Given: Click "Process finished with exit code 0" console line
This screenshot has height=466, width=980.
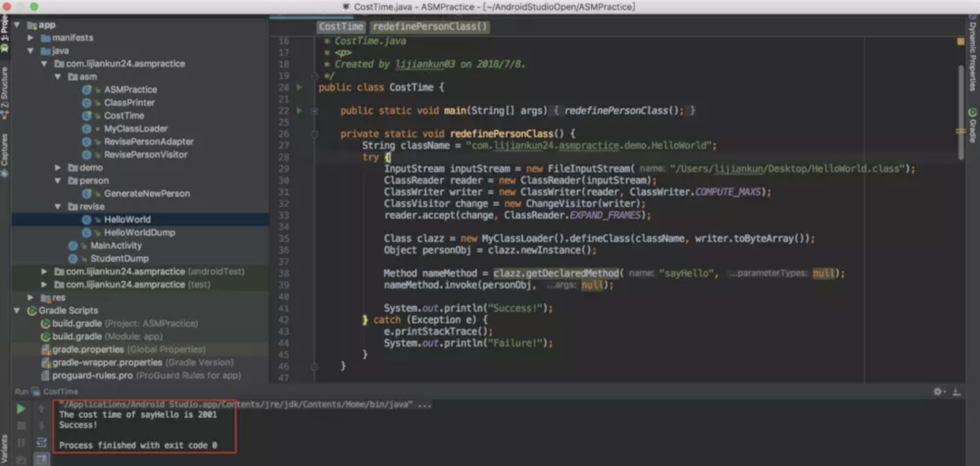Looking at the screenshot, I should point(138,445).
